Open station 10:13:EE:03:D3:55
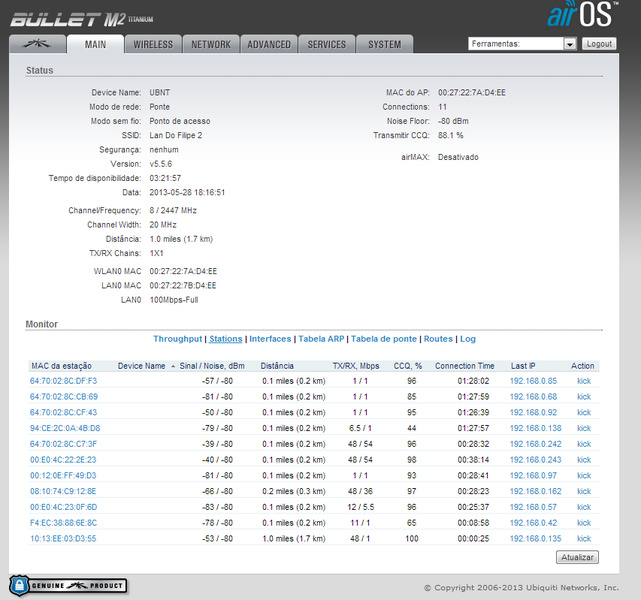Image resolution: width=641 pixels, height=600 pixels. 63,539
